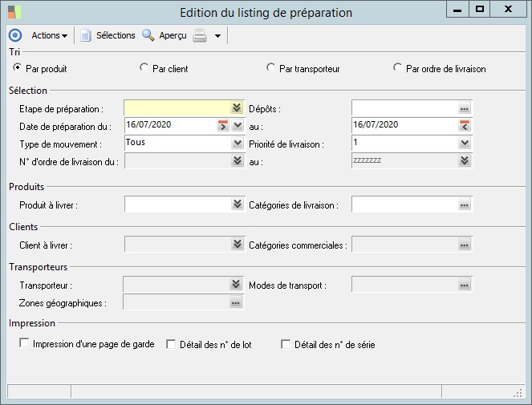This screenshot has height=405, width=532.
Task: Check Détail des n° de série
Action: tap(286, 344)
